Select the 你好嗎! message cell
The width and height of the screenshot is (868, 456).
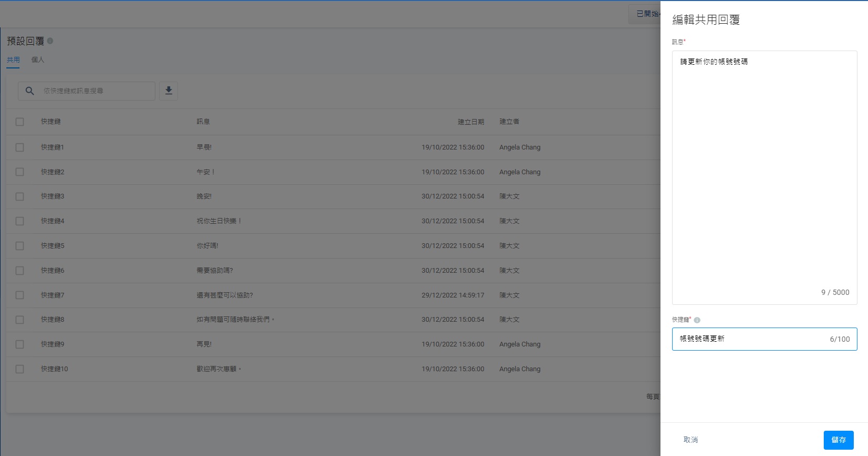[x=208, y=246]
